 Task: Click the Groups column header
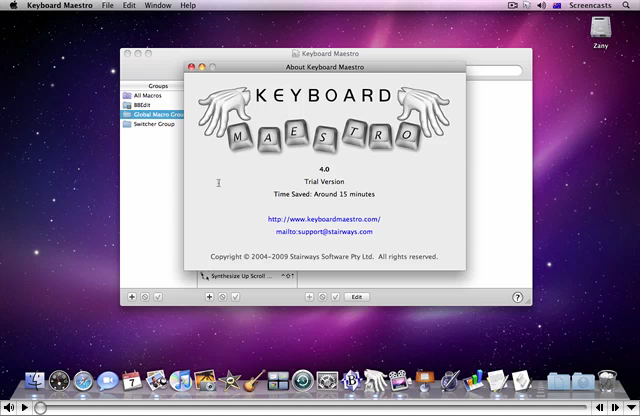pyautogui.click(x=158, y=86)
